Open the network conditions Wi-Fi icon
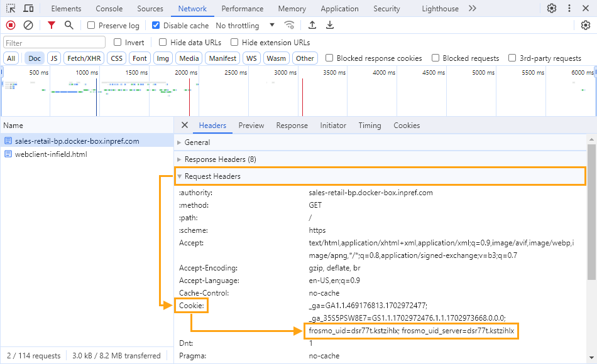Viewport: 597px width, 364px height. click(289, 25)
